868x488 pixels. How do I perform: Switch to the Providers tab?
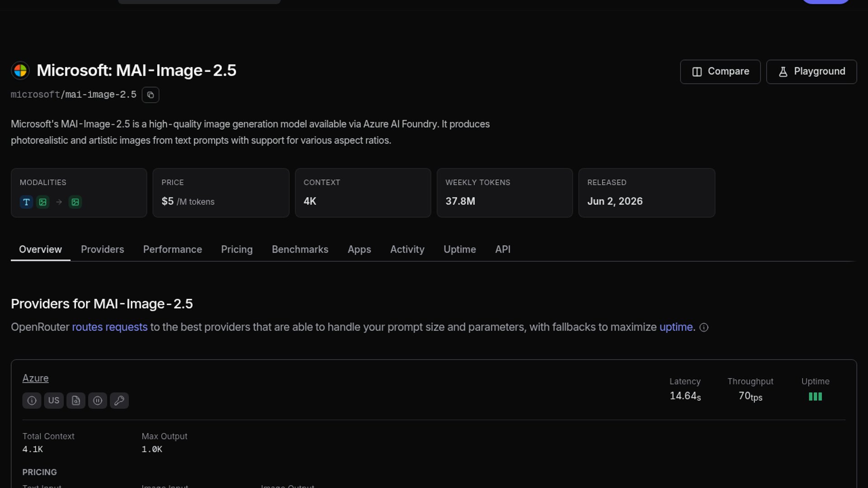[102, 249]
